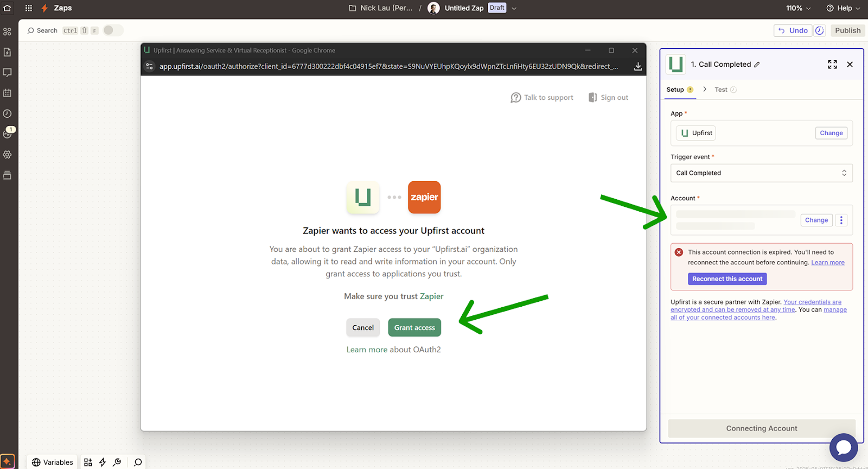Click the add-step grid icon in bottom bar
Viewport: 868px width, 469px height.
pyautogui.click(x=88, y=462)
